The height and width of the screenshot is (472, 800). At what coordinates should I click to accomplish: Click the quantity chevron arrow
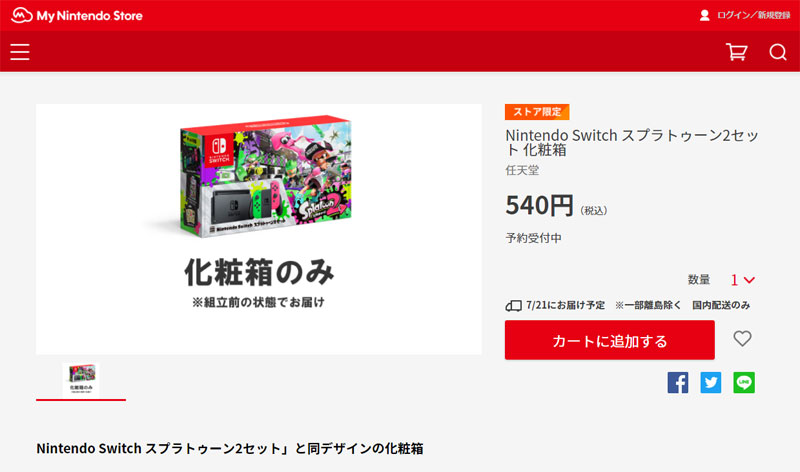point(749,280)
